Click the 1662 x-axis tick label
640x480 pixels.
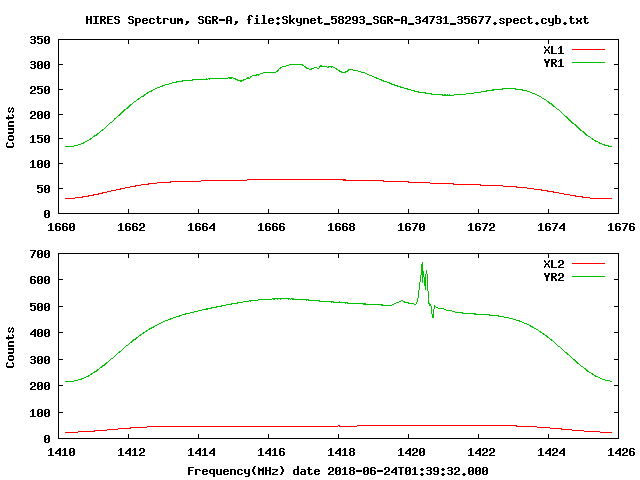coord(131,227)
